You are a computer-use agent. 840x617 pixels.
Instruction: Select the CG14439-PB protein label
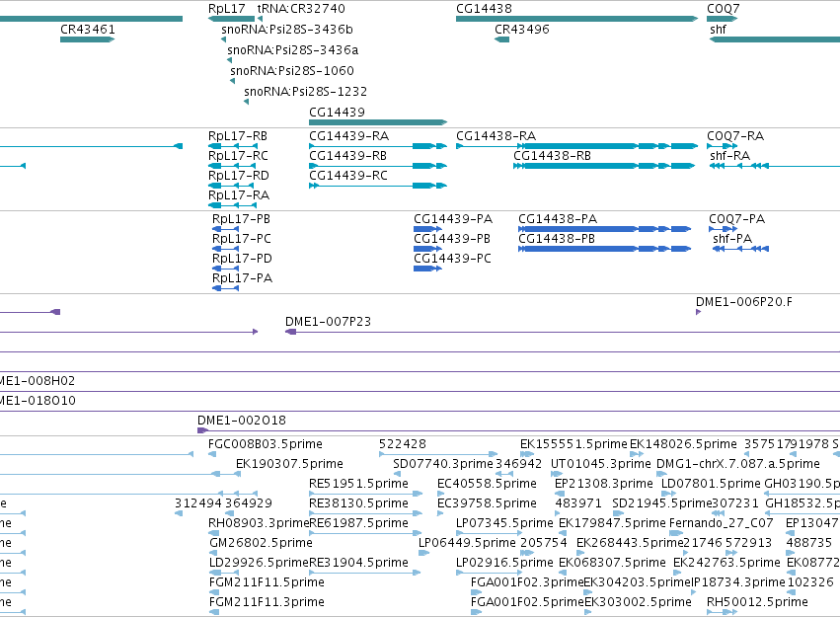(452, 239)
